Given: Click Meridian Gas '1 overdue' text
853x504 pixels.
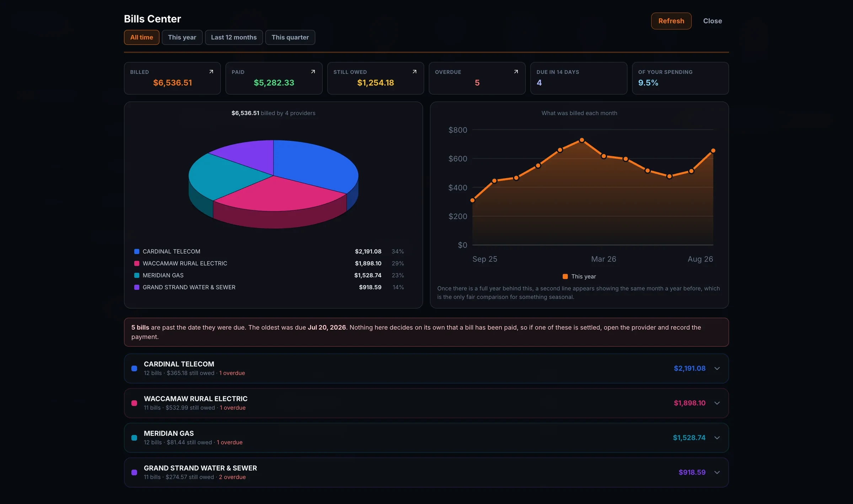Looking at the screenshot, I should click(x=230, y=442).
